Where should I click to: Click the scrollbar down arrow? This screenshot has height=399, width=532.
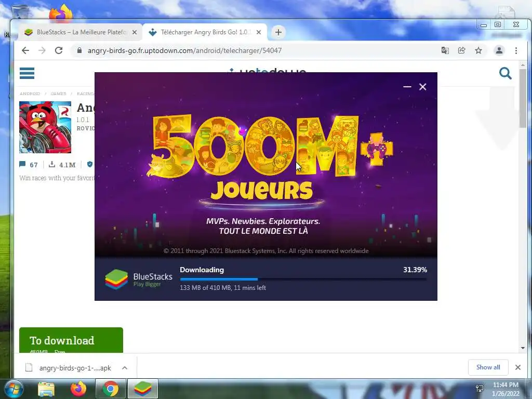point(523,348)
